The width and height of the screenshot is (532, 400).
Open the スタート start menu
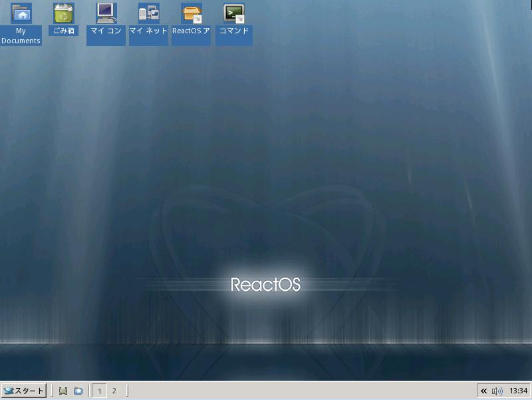pyautogui.click(x=24, y=391)
